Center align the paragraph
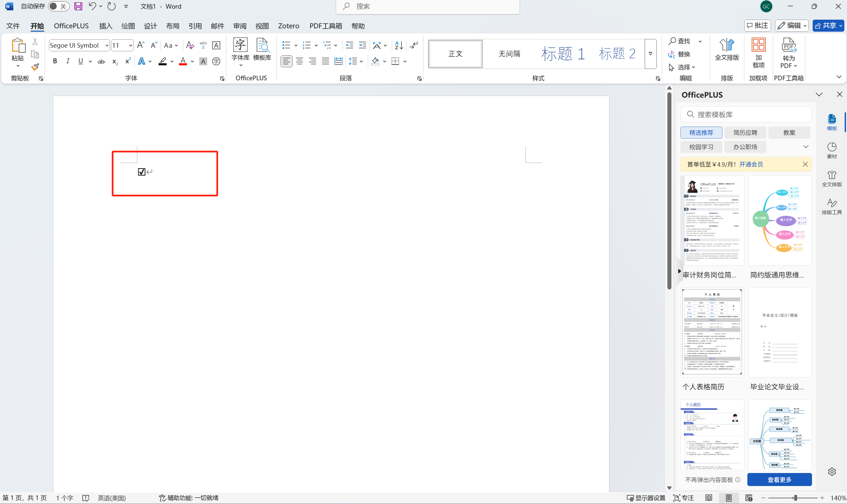Screen dimensions: 847x504 coord(299,62)
